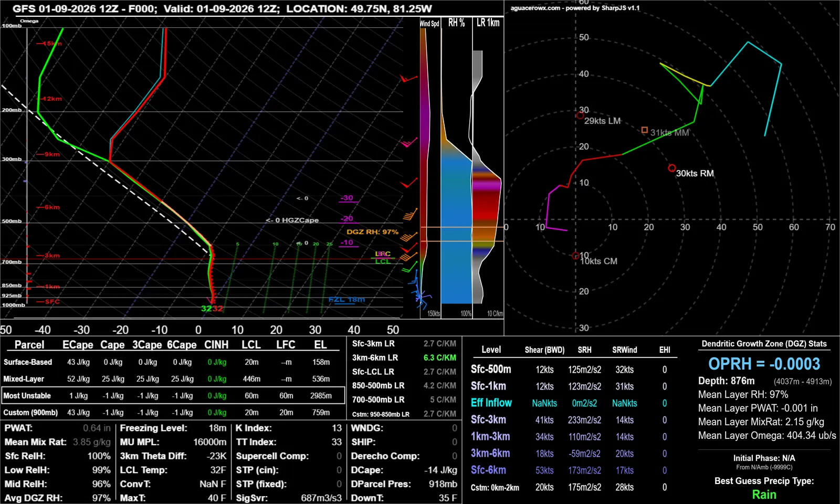This screenshot has width=840, height=504.
Task: Click the Sfc-500m shear row label
Action: [491, 369]
